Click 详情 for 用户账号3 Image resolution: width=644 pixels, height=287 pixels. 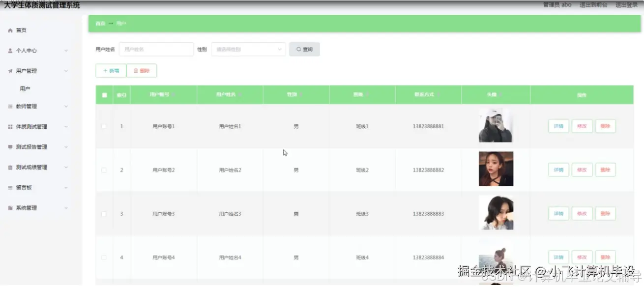click(x=558, y=214)
